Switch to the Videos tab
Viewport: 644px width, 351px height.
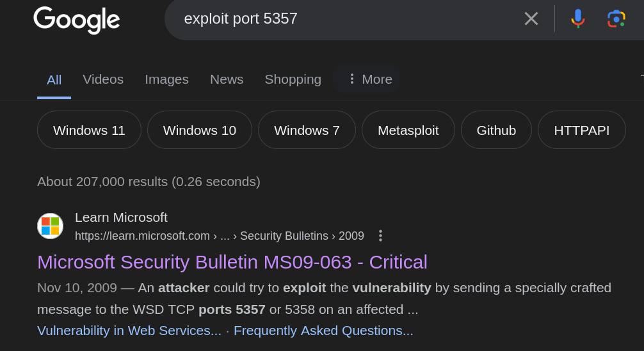pyautogui.click(x=103, y=79)
